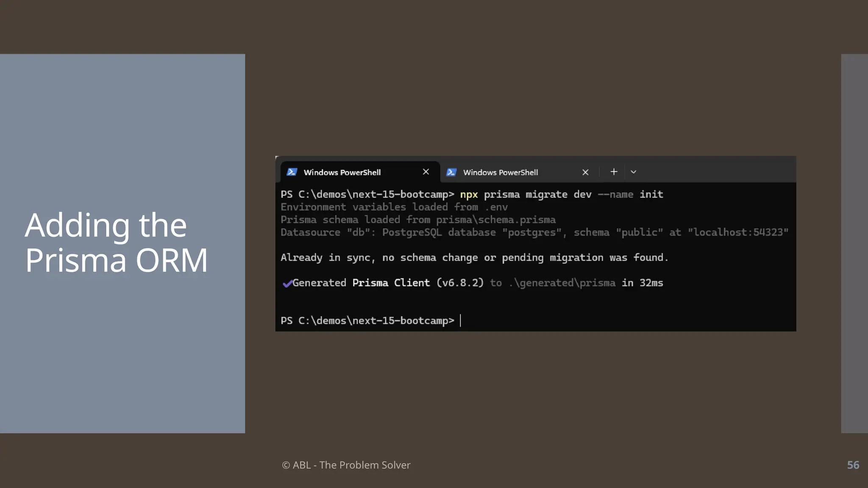Click 'Environment variables loaded from .env' line
The image size is (868, 488).
coord(394,207)
